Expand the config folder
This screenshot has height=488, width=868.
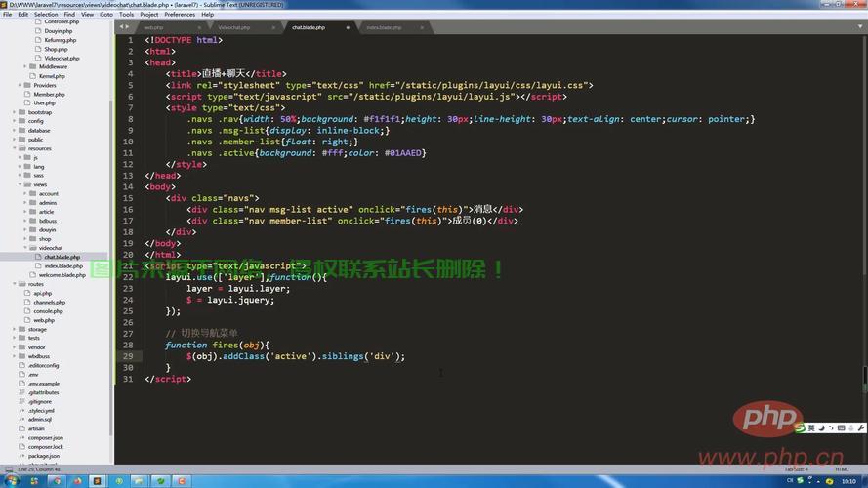click(x=15, y=121)
